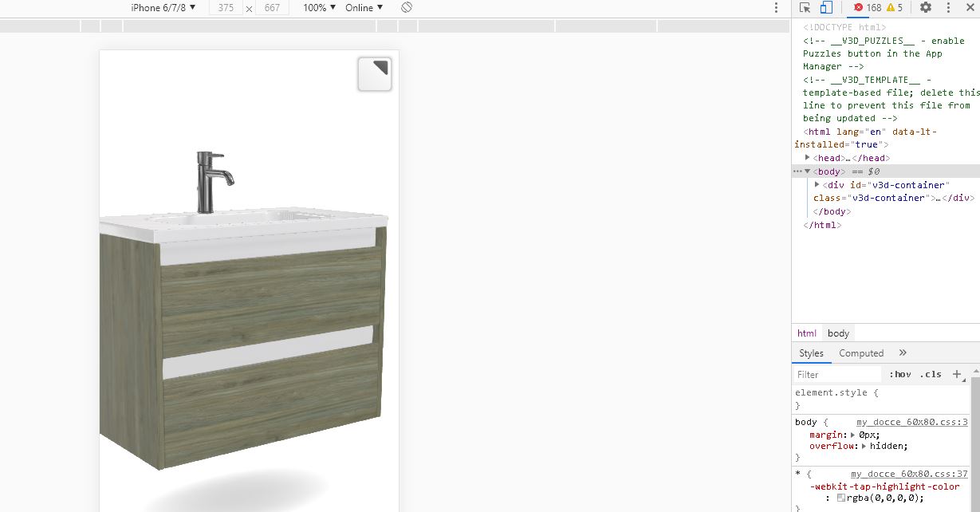The height and width of the screenshot is (512, 980).
Task: Edit the viewport width field showing 375
Action: (x=226, y=8)
